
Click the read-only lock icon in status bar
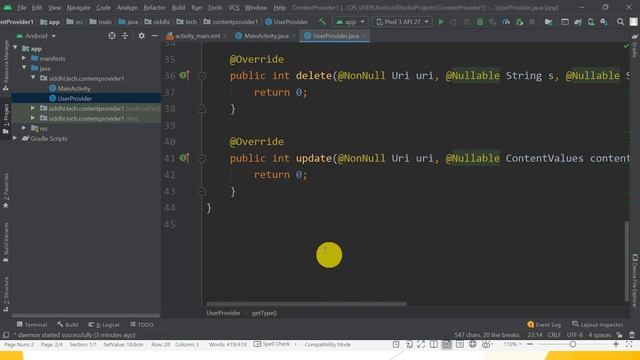point(620,335)
